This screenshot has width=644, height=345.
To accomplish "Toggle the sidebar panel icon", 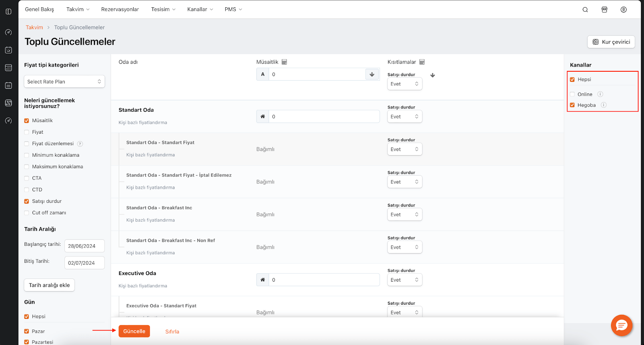I will (x=8, y=12).
